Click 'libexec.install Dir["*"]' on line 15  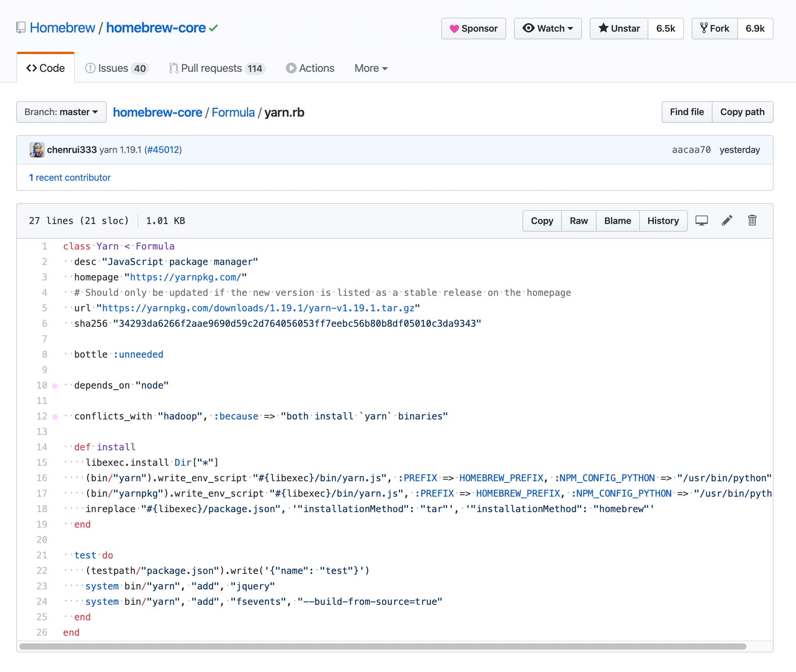pyautogui.click(x=152, y=463)
